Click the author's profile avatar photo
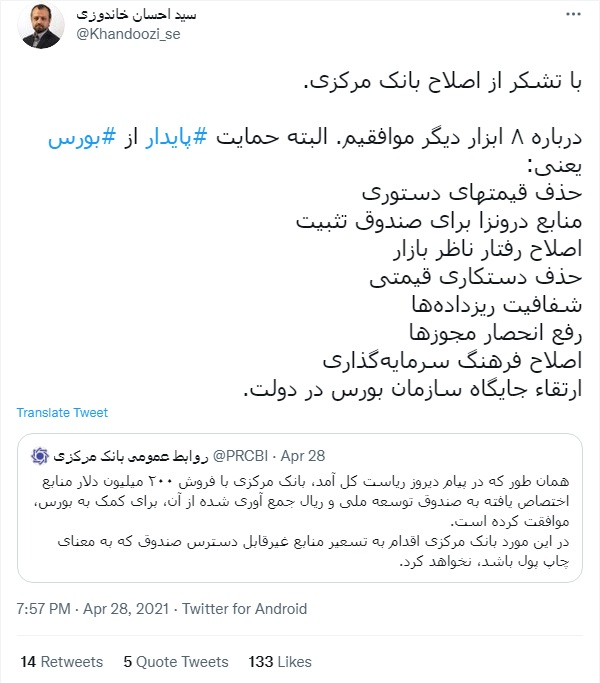 click(41, 25)
